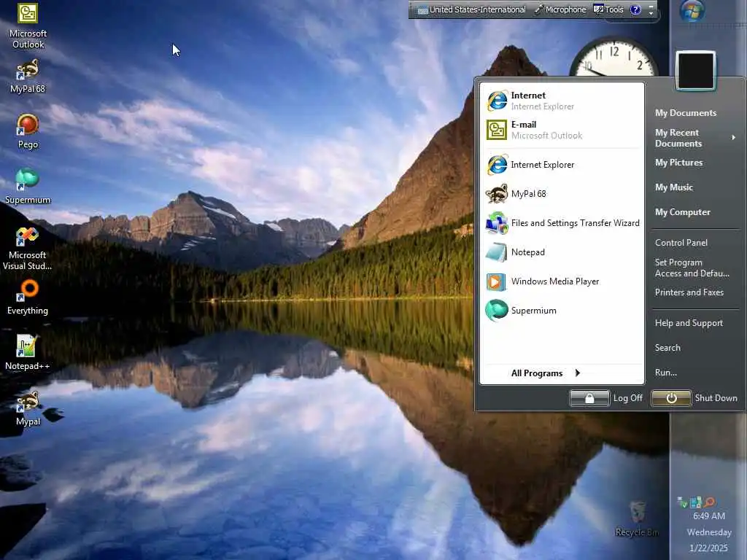Open Set Program Access and Defaults
This screenshot has height=560, width=747.
(692, 268)
